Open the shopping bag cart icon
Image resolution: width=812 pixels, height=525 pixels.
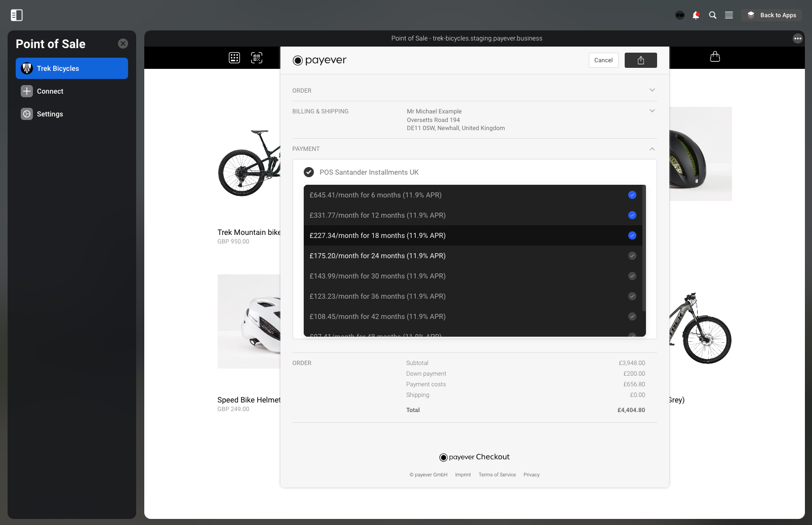tap(715, 57)
